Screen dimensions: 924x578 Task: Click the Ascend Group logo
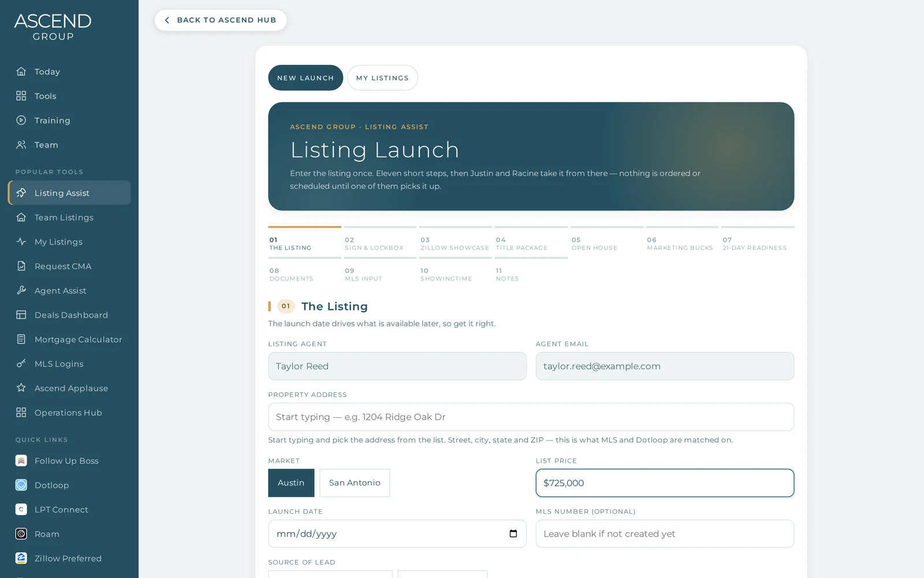point(53,27)
